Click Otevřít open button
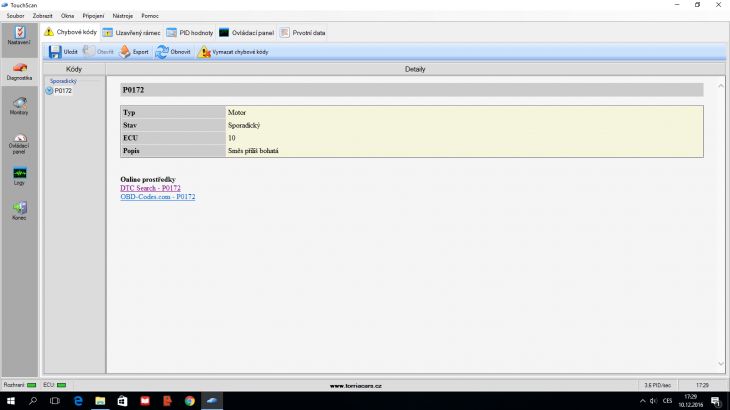Viewport: 730px width, 410px height. click(98, 52)
